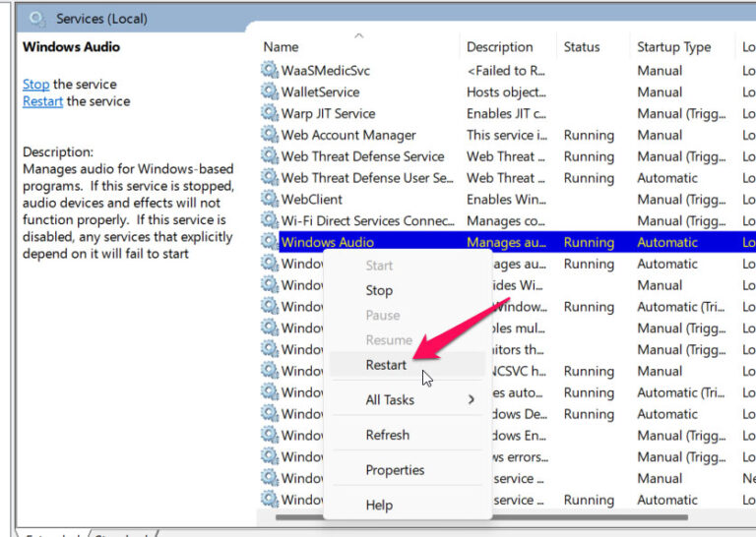Click the Services (Local) header icon
756x537 pixels.
[x=37, y=19]
